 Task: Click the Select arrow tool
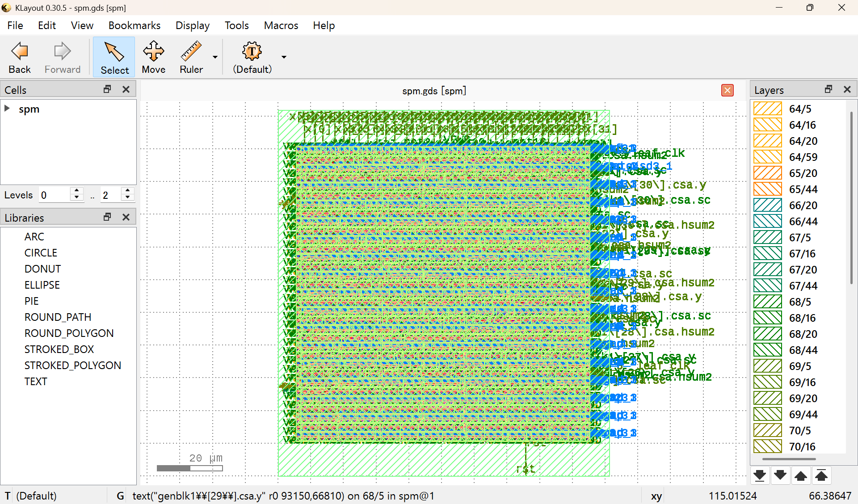point(114,52)
